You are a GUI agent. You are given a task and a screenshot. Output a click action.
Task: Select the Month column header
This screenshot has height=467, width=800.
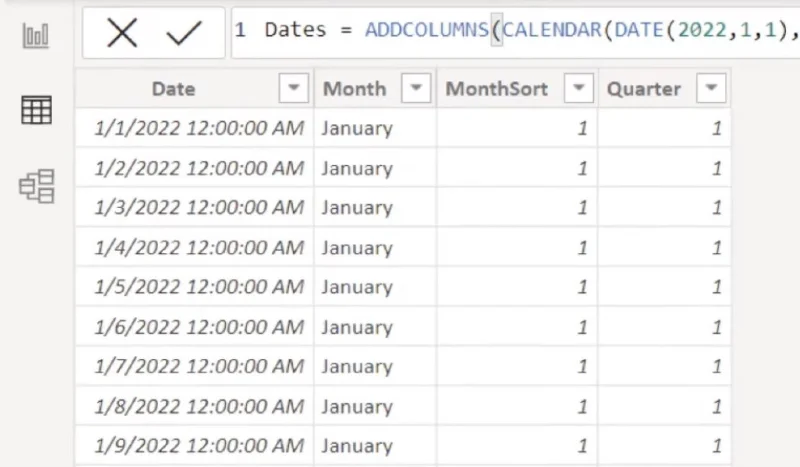tap(355, 89)
